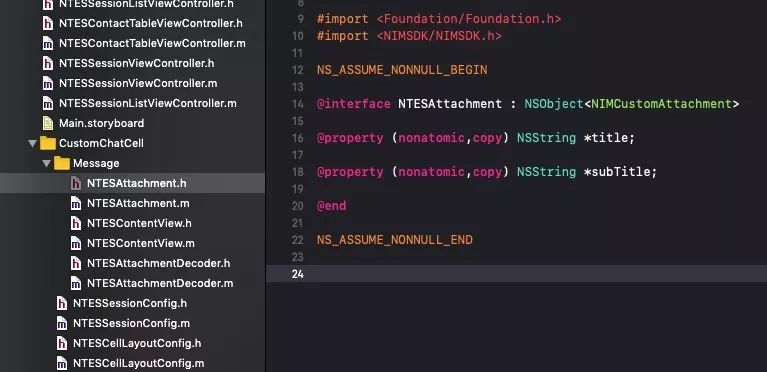Select the Message folder icon
The width and height of the screenshot is (767, 372).
(62, 163)
